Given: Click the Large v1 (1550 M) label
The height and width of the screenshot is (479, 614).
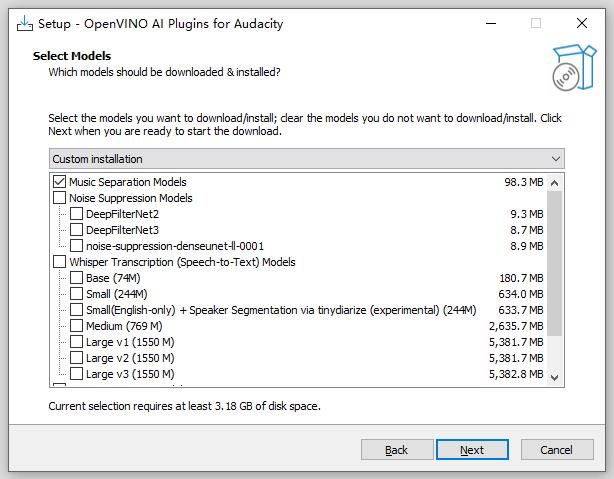Looking at the screenshot, I should point(130,342).
